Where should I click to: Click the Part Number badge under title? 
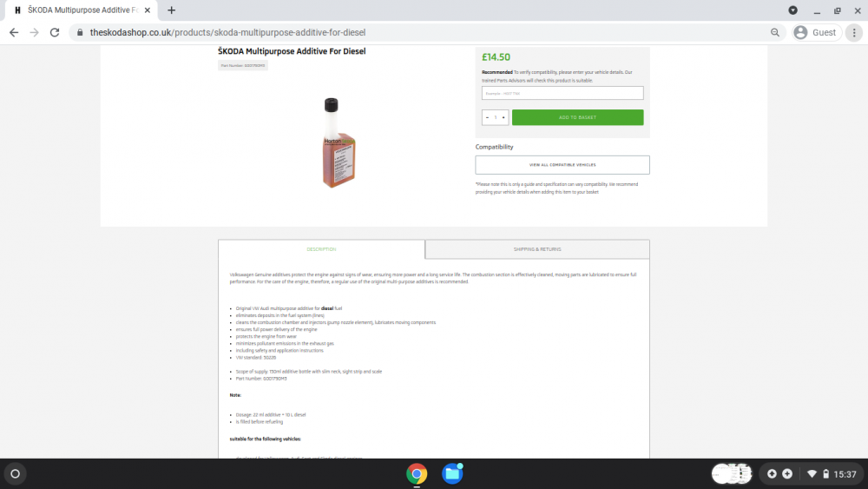pyautogui.click(x=243, y=65)
